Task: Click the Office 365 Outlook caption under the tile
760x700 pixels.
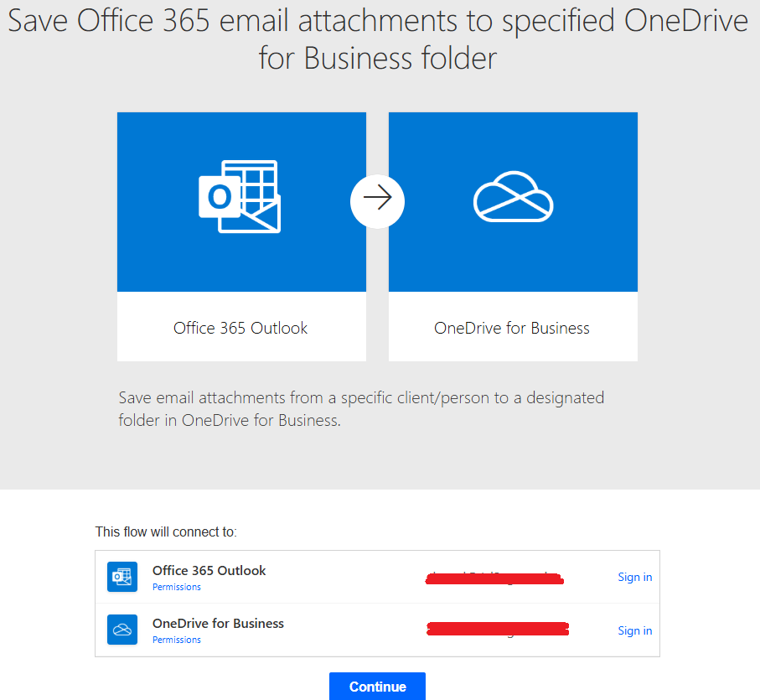Action: (240, 328)
